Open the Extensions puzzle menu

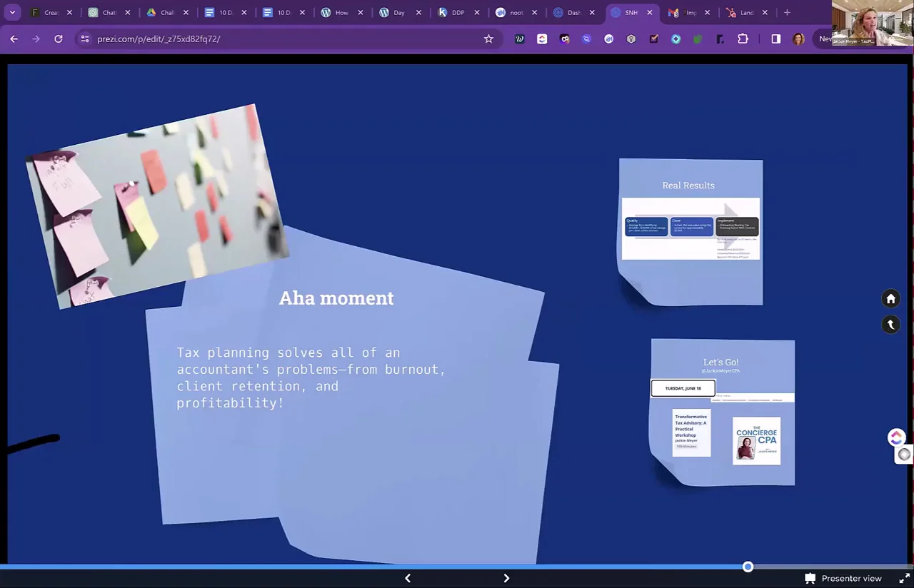pos(743,39)
